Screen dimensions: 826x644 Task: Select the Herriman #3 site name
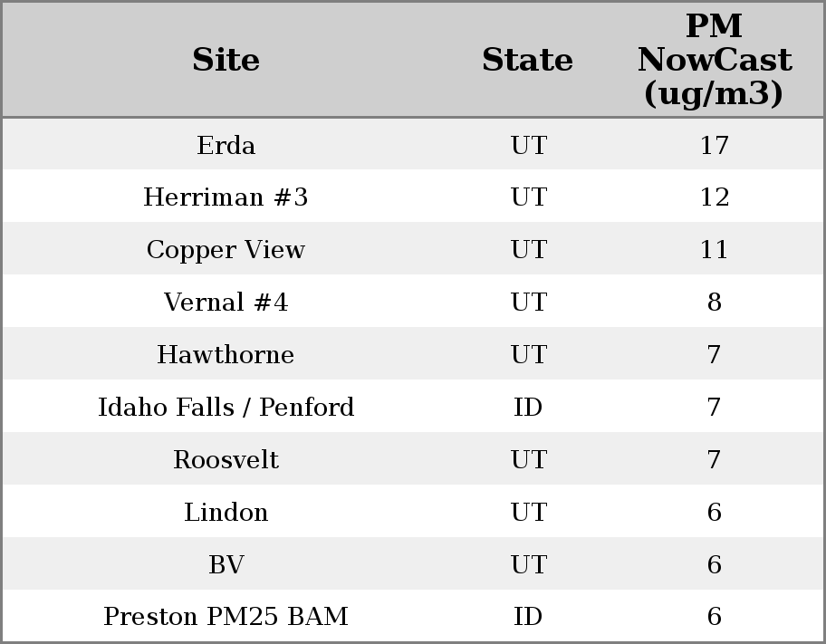pos(226,197)
